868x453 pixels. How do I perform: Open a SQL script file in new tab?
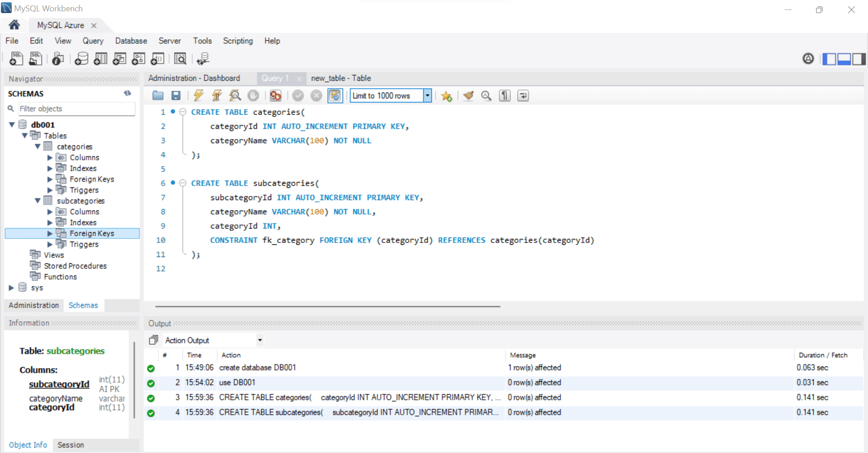click(x=36, y=58)
